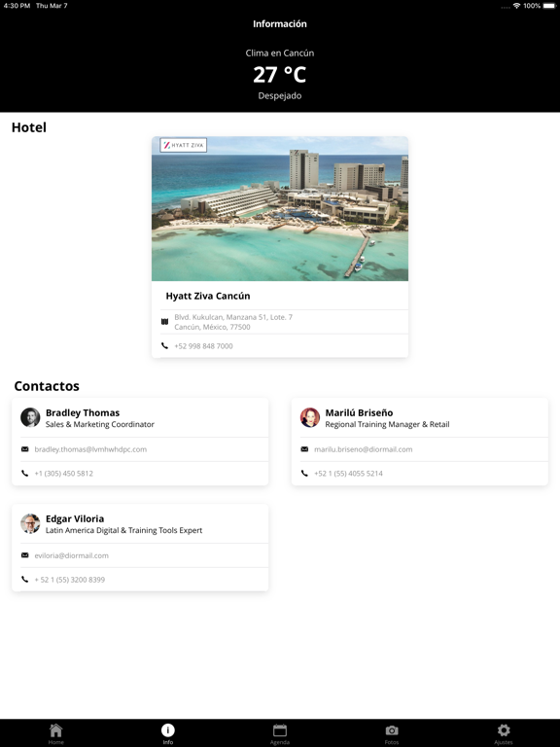Open Ajustes gear icon
This screenshot has height=747, width=560.
[x=504, y=729]
